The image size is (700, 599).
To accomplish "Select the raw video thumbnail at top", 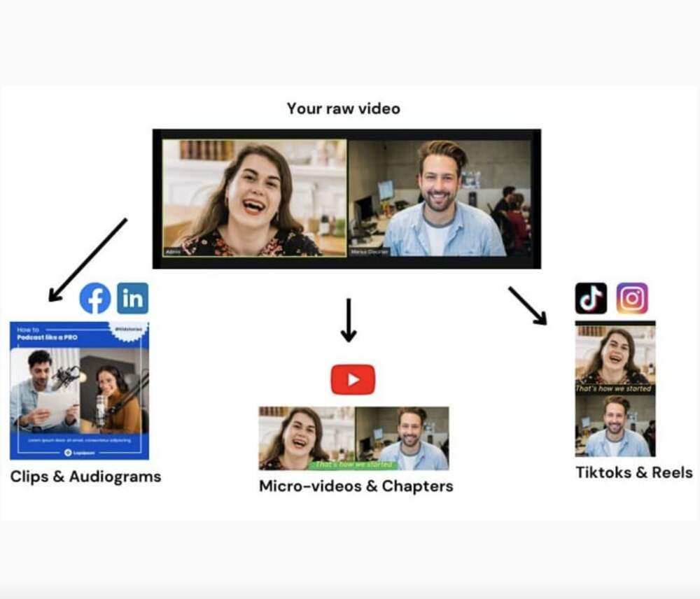I will click(x=347, y=199).
